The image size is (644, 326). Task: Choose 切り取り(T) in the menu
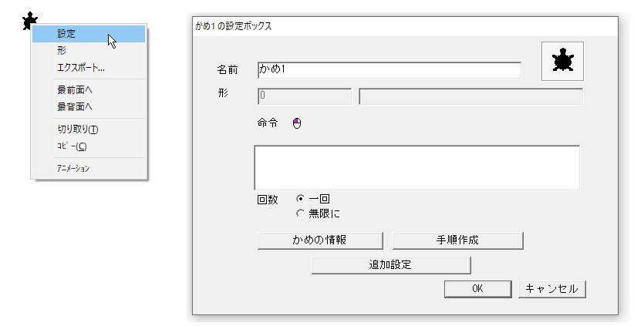tap(89, 129)
